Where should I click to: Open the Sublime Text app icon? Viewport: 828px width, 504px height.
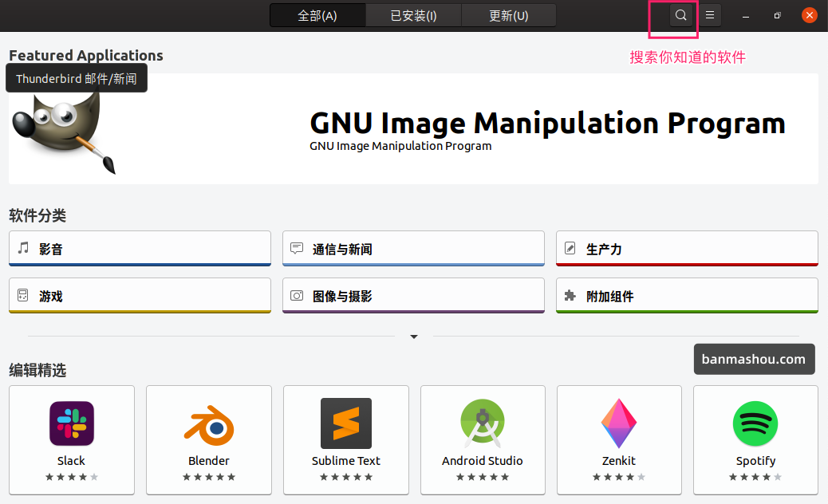tap(346, 423)
